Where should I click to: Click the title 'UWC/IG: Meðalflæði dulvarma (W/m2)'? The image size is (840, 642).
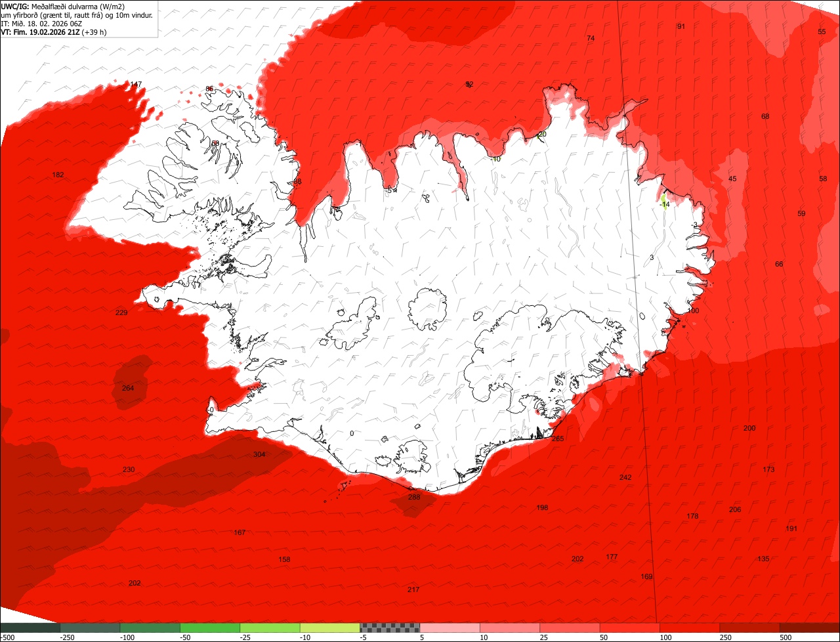63,6
